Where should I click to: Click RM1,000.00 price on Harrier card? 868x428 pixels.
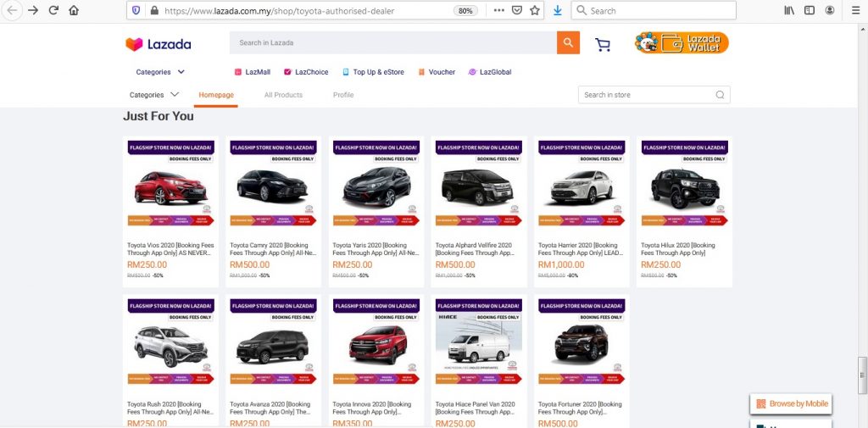tap(561, 264)
